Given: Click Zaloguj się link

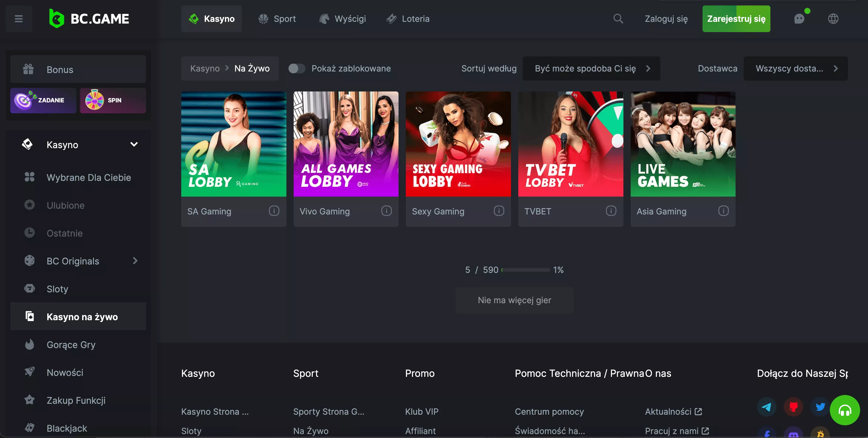Looking at the screenshot, I should [666, 18].
